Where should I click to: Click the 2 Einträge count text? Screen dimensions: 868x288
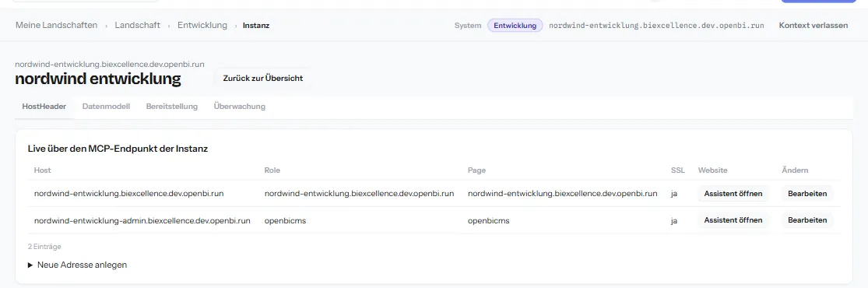point(44,247)
